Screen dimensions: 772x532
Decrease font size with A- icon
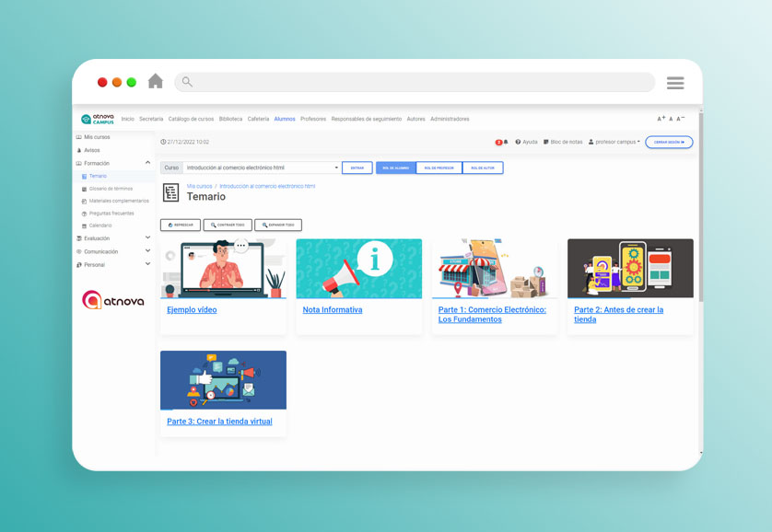point(681,119)
